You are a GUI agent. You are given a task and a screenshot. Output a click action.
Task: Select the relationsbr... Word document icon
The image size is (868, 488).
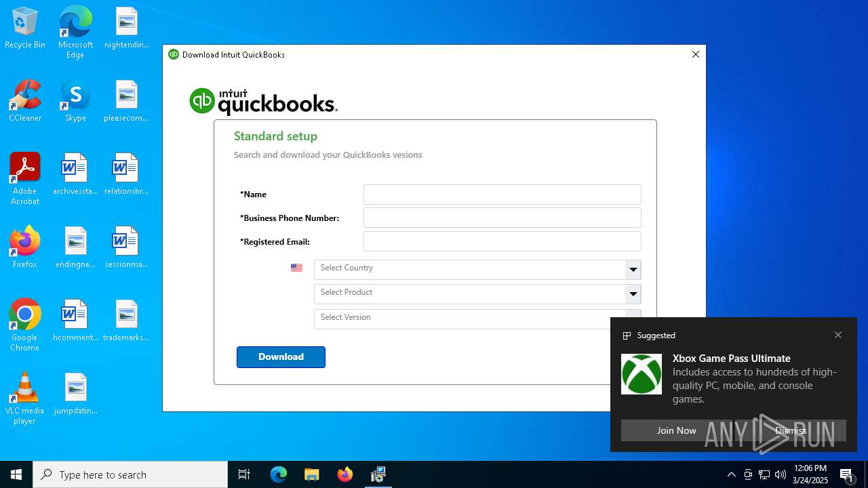(x=126, y=175)
